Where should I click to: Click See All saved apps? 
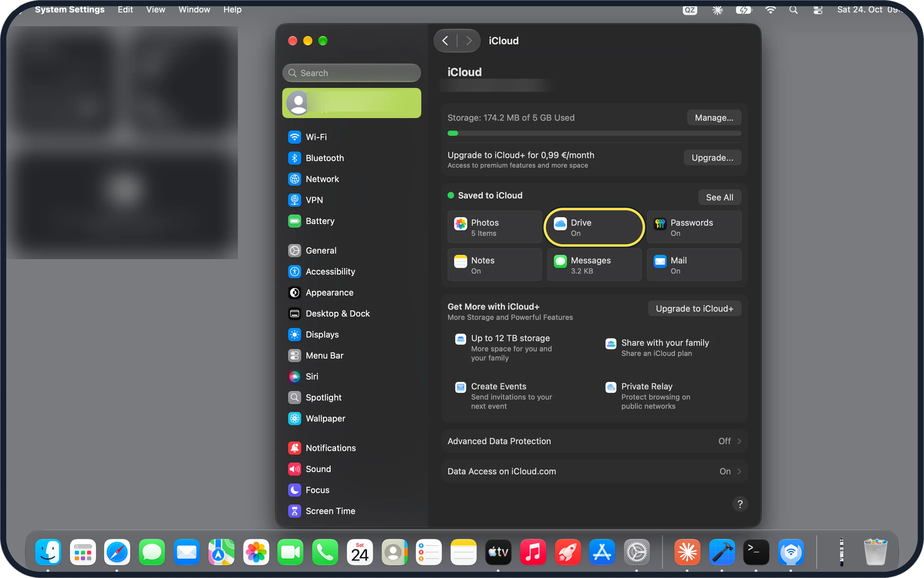(x=720, y=197)
